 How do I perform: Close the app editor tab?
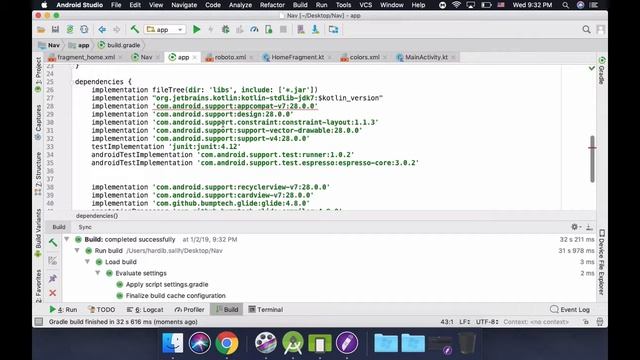(195, 58)
